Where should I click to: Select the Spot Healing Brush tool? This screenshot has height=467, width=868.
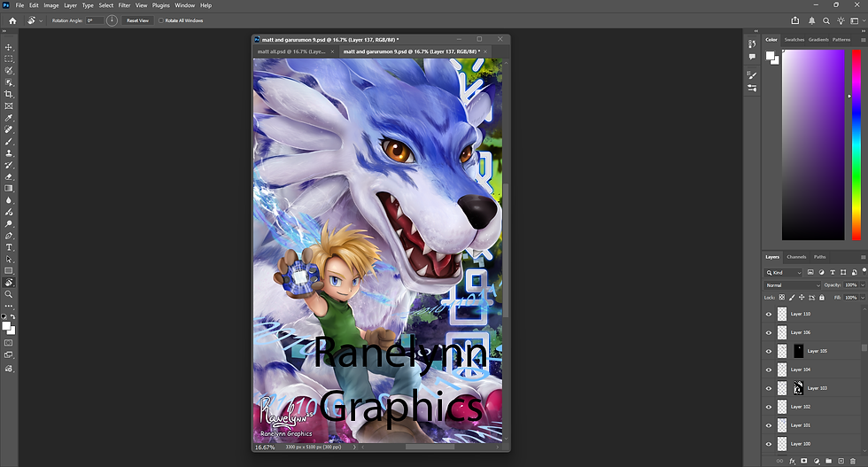point(9,129)
